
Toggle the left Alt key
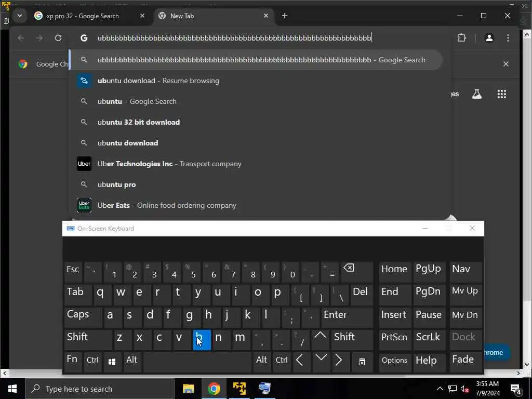132,362
